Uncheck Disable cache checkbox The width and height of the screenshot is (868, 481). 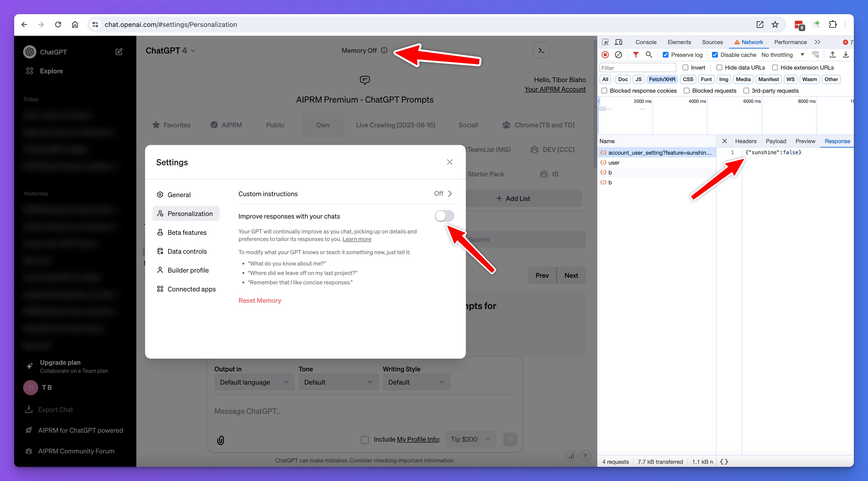(715, 54)
